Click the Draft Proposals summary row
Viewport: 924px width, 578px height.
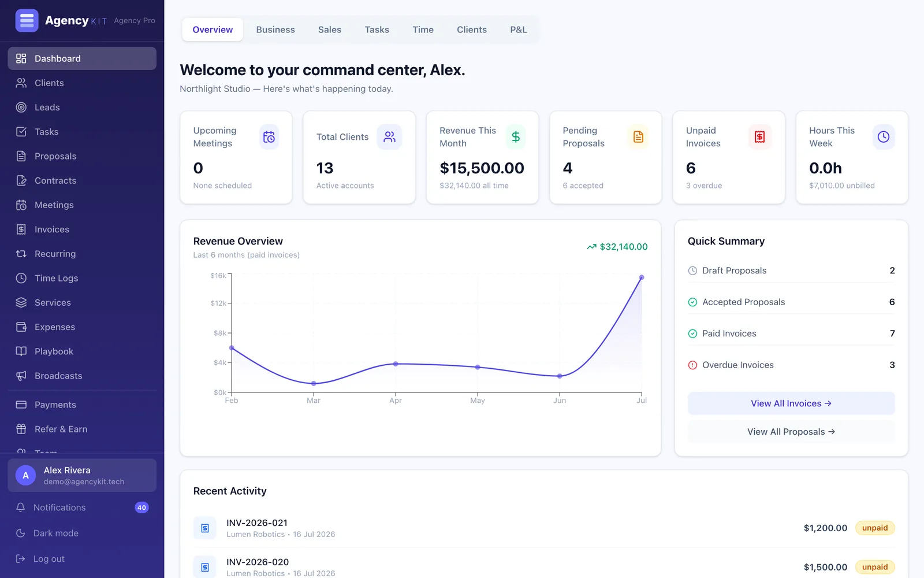pyautogui.click(x=791, y=271)
